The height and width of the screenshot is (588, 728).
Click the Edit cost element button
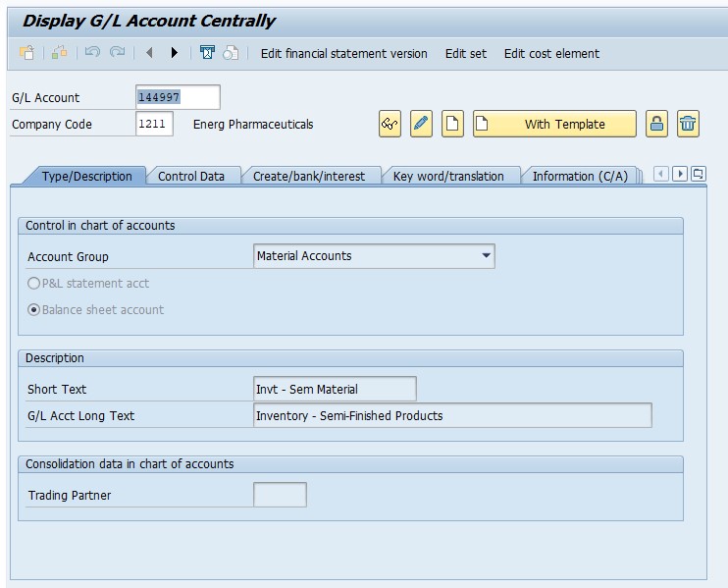point(551,53)
